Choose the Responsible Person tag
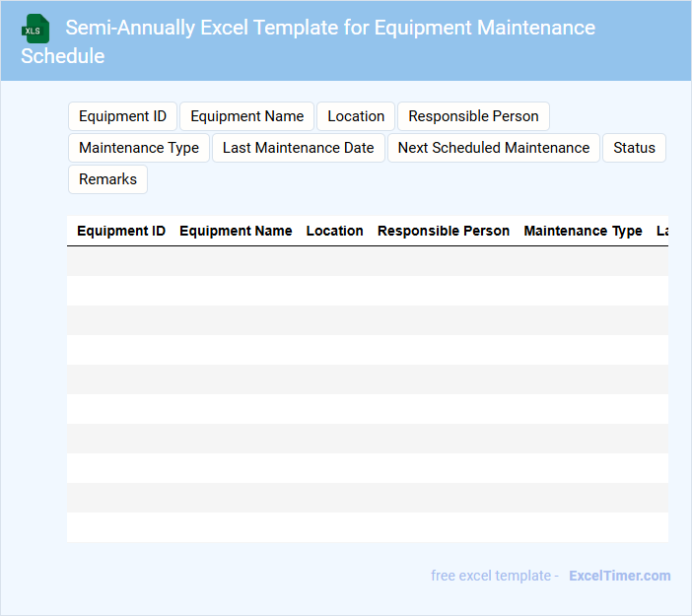The height and width of the screenshot is (616, 692). [473, 116]
